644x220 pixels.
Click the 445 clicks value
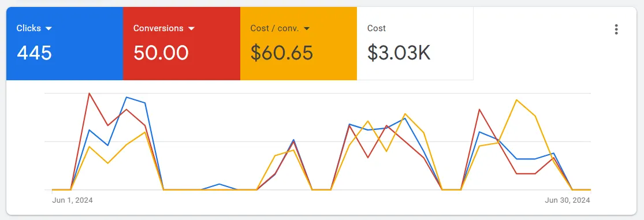35,53
